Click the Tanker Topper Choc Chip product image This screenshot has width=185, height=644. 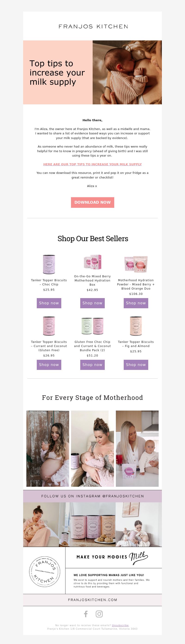[x=49, y=264]
